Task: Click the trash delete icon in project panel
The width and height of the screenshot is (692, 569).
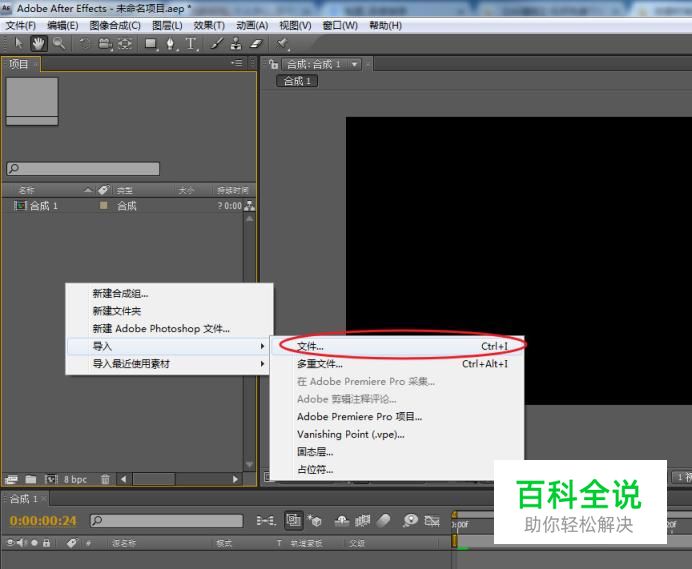Action: [x=105, y=479]
